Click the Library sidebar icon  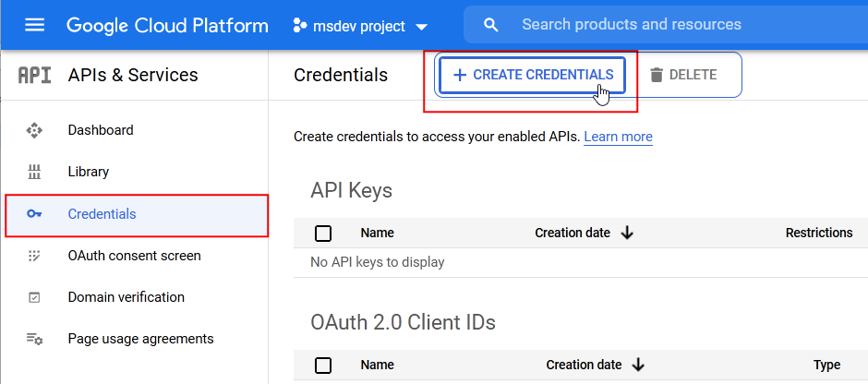pos(34,172)
